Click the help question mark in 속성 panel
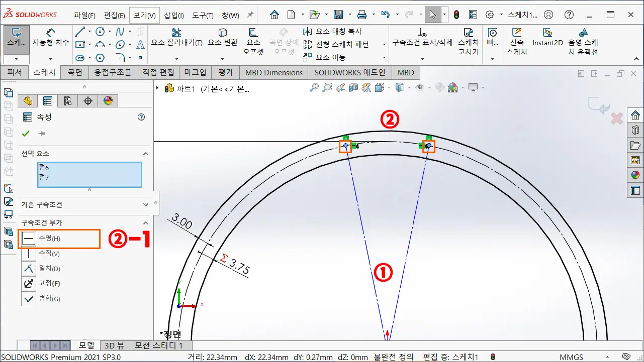644x362 pixels. click(x=141, y=117)
